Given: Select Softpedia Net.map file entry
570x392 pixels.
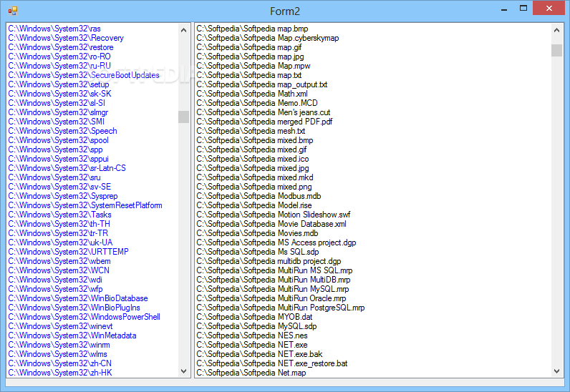Looking at the screenshot, I should pos(251,373).
